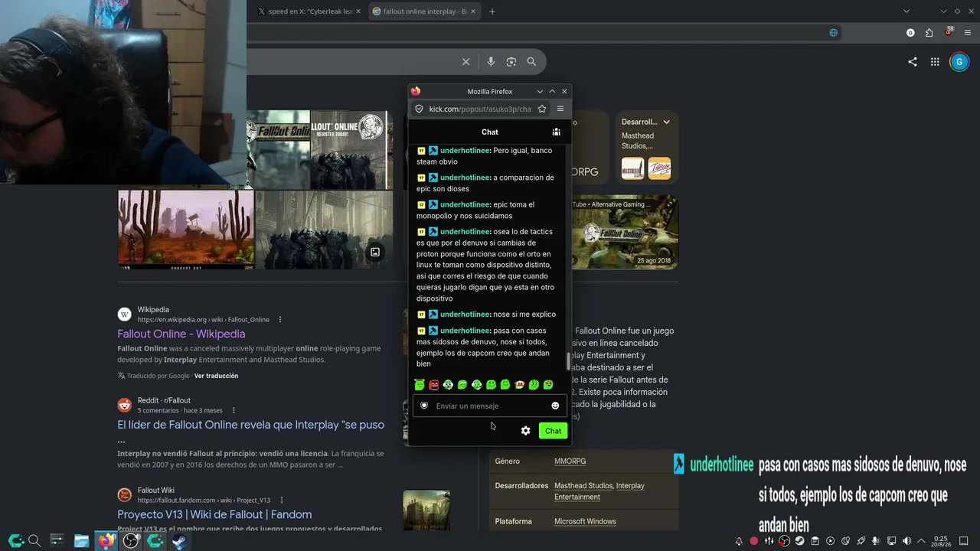Click Ver traducción under the Wikipedia result

pos(216,376)
